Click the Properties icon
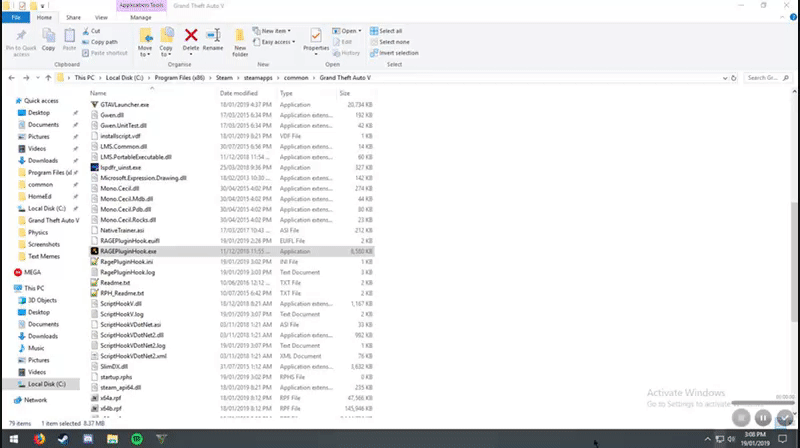 tap(316, 36)
